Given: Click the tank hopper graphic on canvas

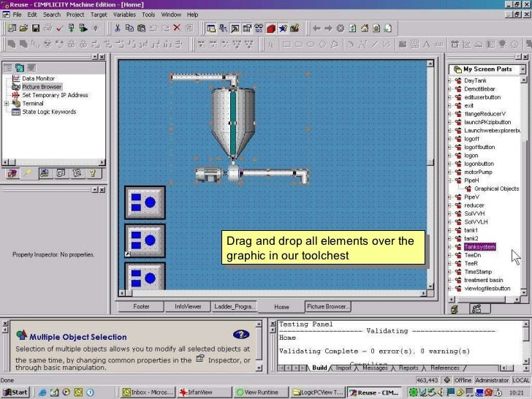Looking at the screenshot, I should click(x=233, y=122).
